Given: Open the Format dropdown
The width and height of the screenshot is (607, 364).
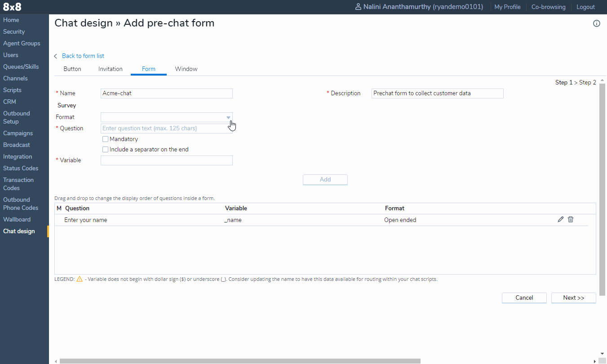Looking at the screenshot, I should pos(167,117).
